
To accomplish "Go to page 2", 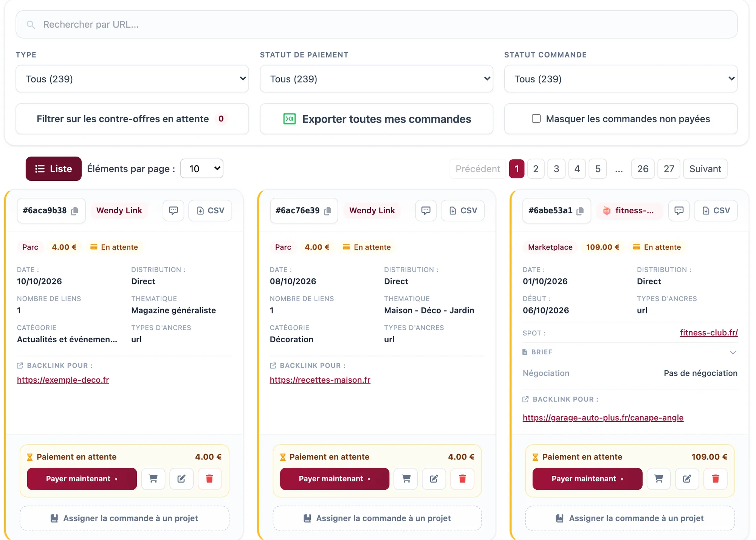I will pyautogui.click(x=536, y=169).
